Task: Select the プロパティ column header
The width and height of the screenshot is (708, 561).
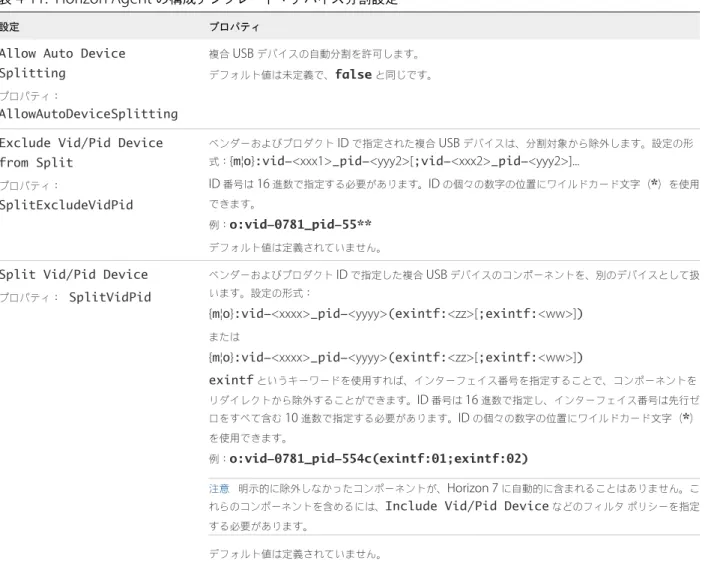Action: point(234,27)
